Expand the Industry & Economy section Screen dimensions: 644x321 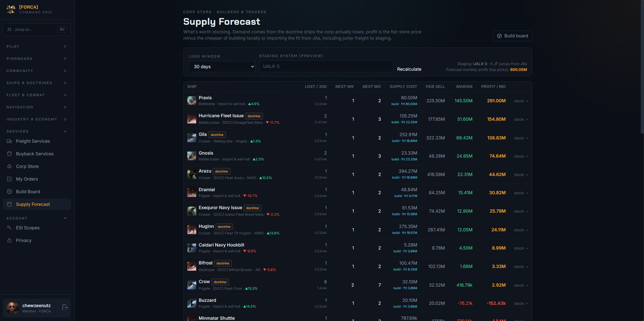tap(37, 119)
